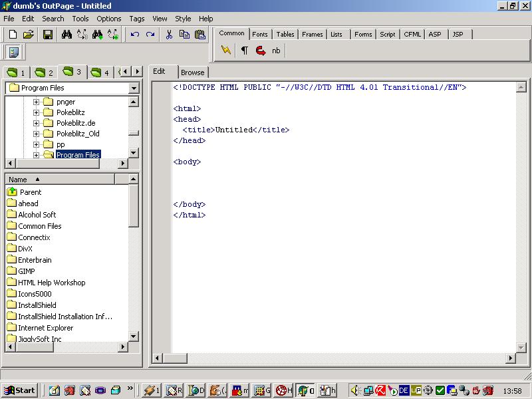Open the View menu
The width and height of the screenshot is (532, 399).
coord(160,19)
